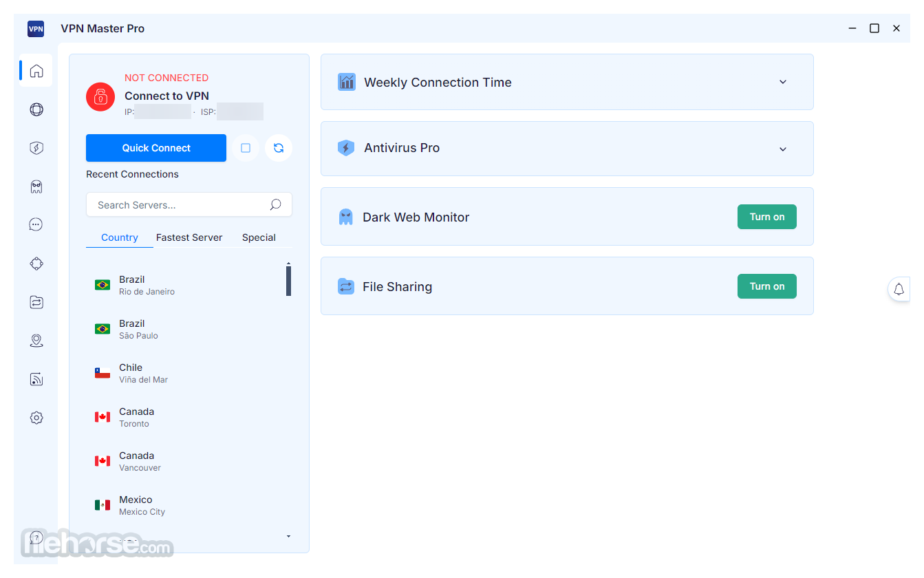This screenshot has height=578, width=924.
Task: Expand the Weekly Connection Time chevron
Action: [x=783, y=82]
